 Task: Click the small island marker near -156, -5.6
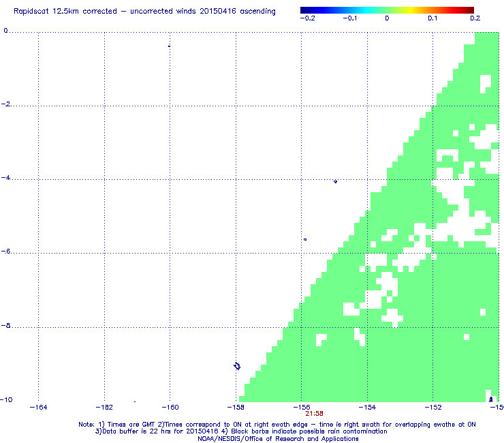(x=305, y=239)
